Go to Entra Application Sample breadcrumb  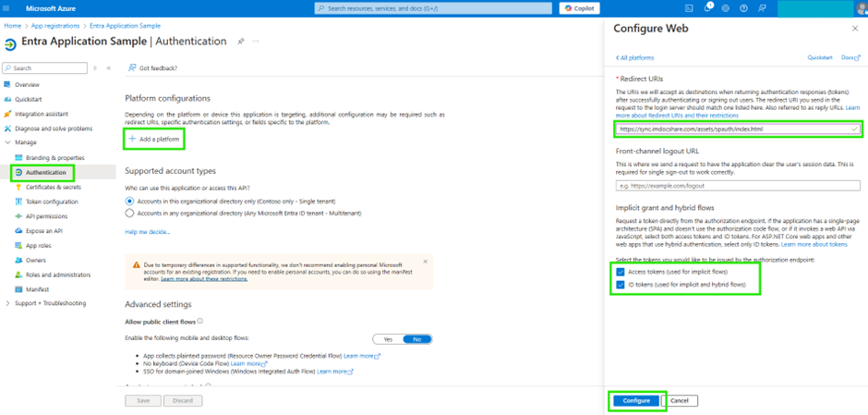click(124, 26)
